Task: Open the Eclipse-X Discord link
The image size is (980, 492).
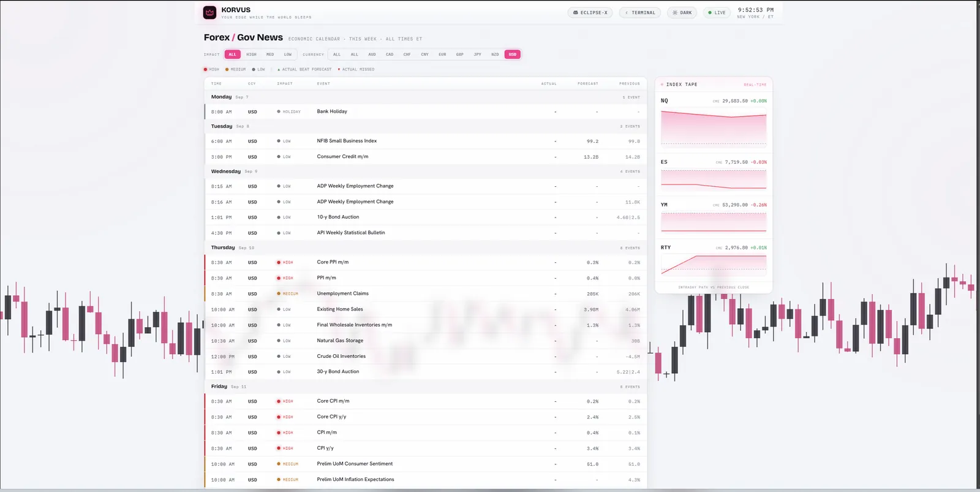Action: [x=590, y=12]
